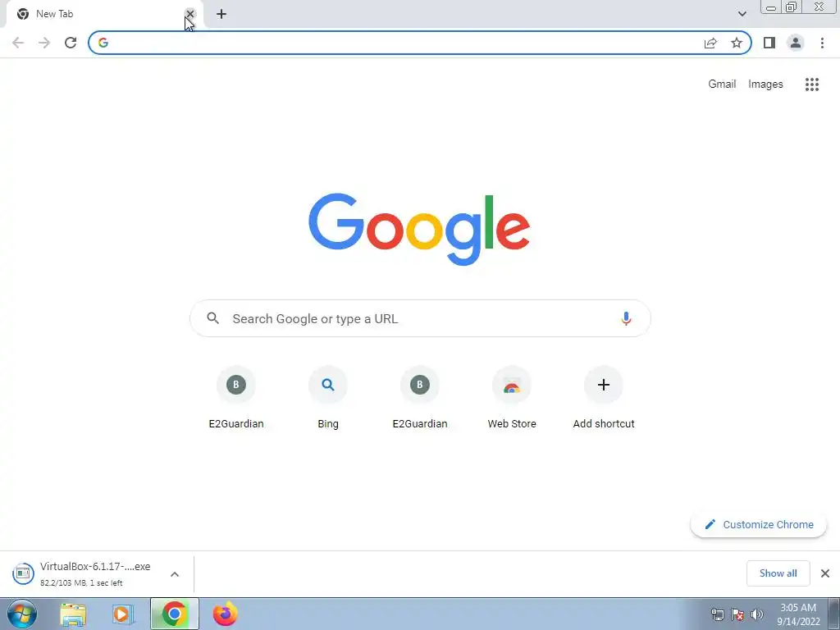Screen dimensions: 840x630
Task: Click the search magnifier in Google box
Action: click(212, 318)
